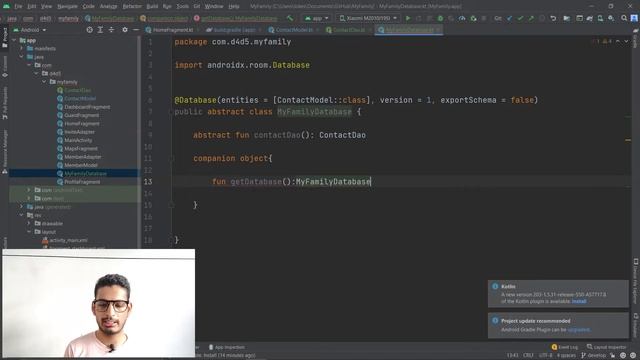Click the MyFamilyDatabase breadcrumb in navigation bar

[x=109, y=18]
